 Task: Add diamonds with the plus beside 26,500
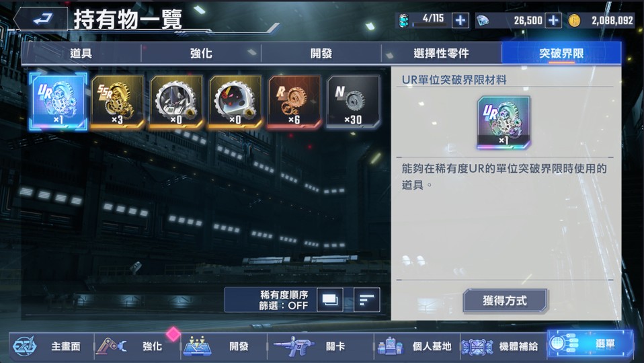point(553,20)
